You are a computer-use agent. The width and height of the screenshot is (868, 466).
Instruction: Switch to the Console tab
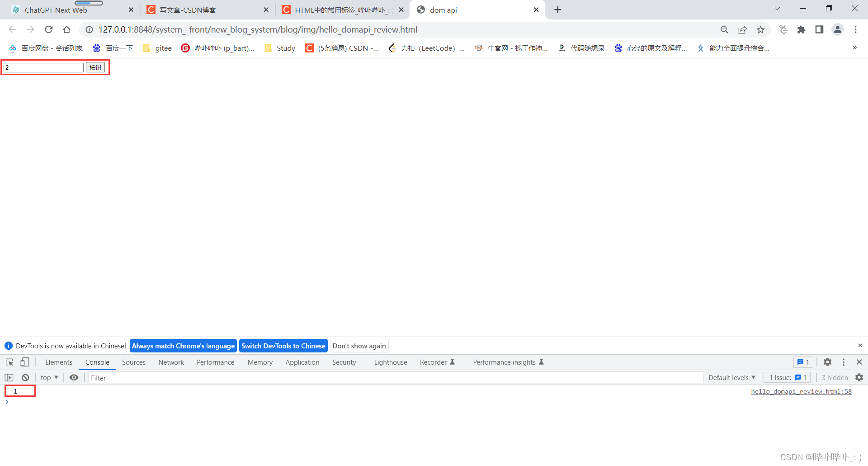point(97,362)
